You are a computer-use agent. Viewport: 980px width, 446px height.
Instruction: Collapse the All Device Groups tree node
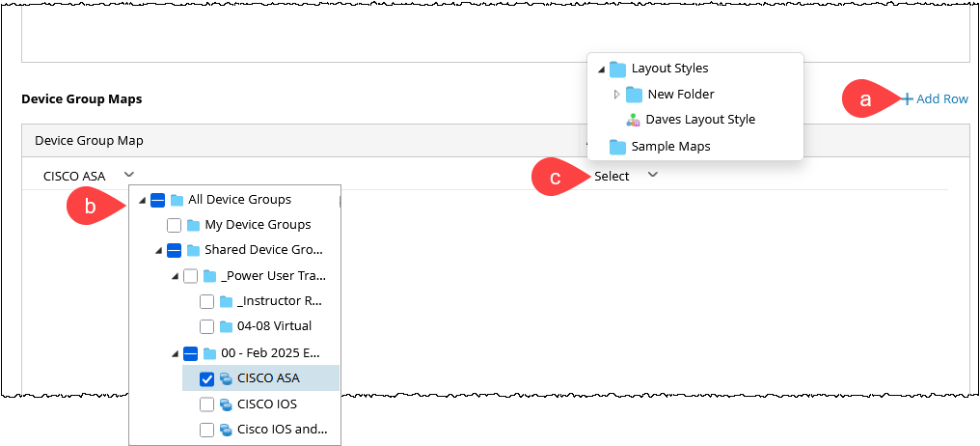point(143,201)
